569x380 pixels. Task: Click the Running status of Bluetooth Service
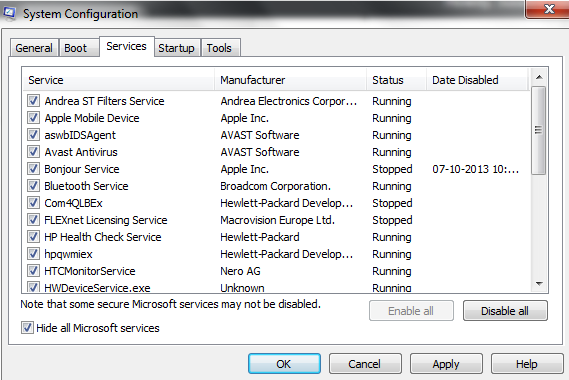pos(392,186)
